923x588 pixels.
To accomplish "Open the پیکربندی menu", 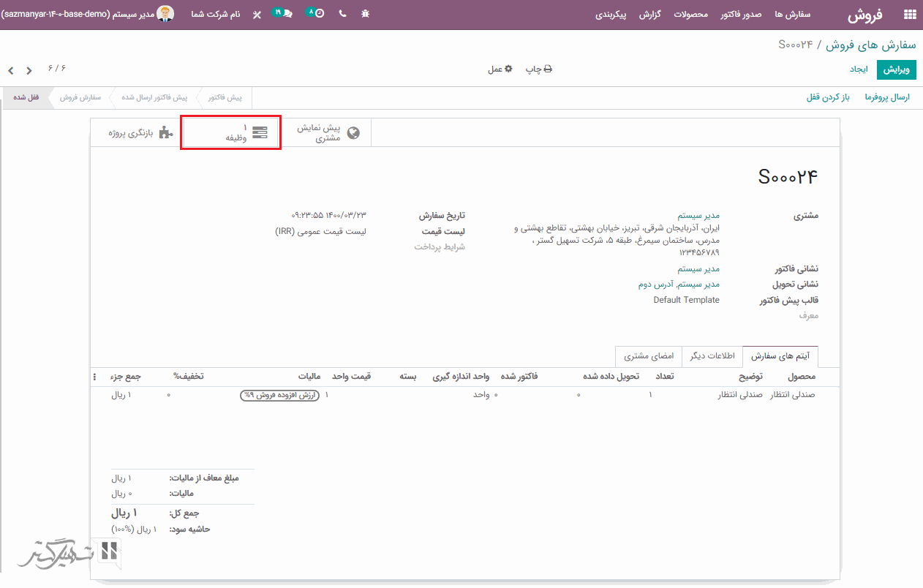I will pyautogui.click(x=611, y=15).
